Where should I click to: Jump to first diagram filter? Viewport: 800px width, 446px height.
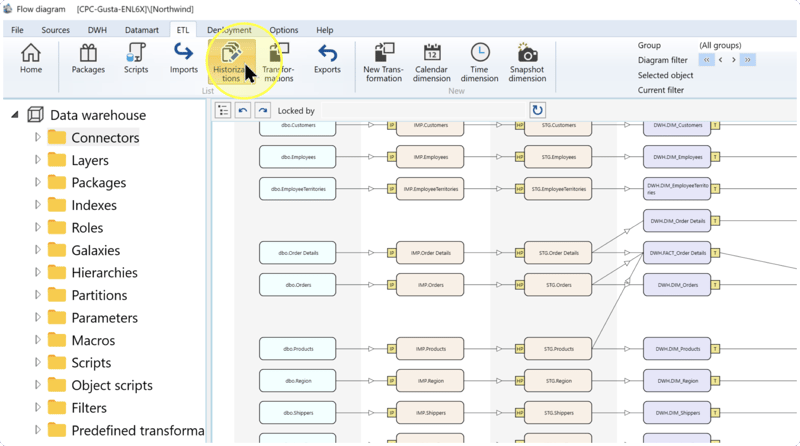(x=707, y=60)
